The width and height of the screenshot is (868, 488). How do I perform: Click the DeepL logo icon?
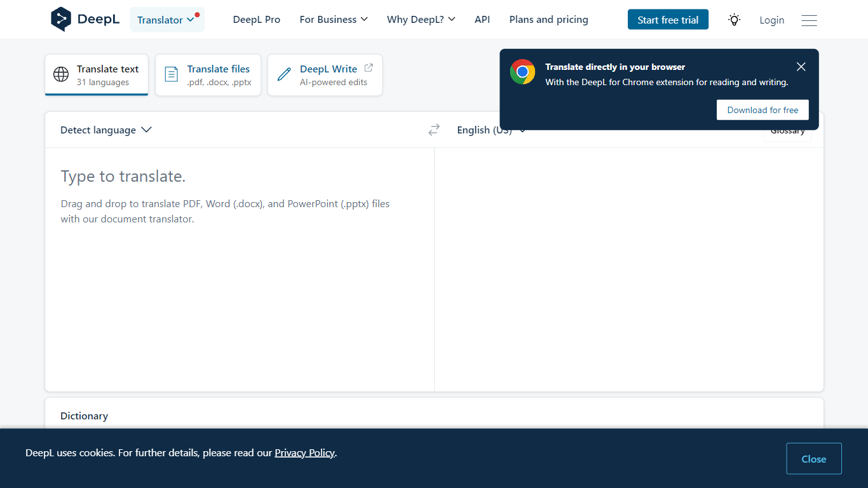61,20
